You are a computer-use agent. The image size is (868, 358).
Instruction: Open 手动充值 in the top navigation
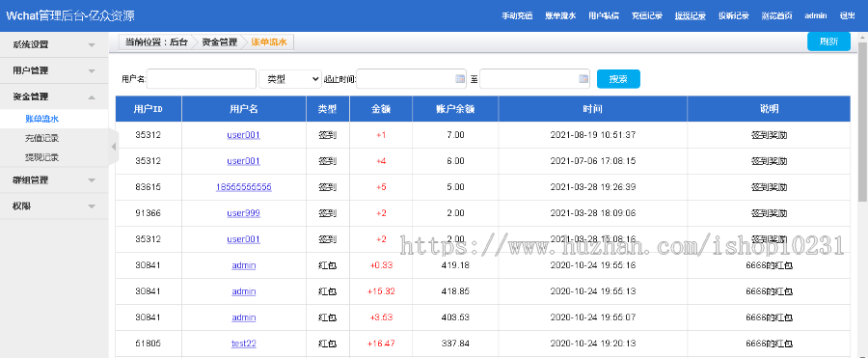517,16
